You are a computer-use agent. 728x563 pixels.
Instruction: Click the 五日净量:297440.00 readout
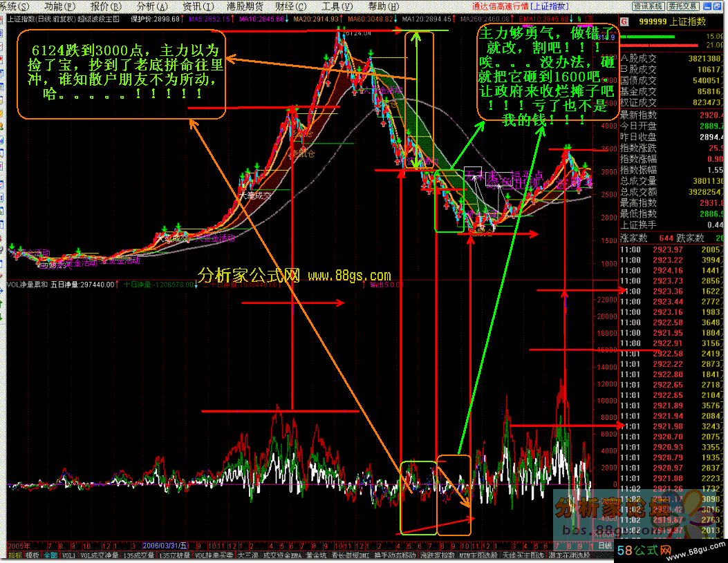click(82, 285)
